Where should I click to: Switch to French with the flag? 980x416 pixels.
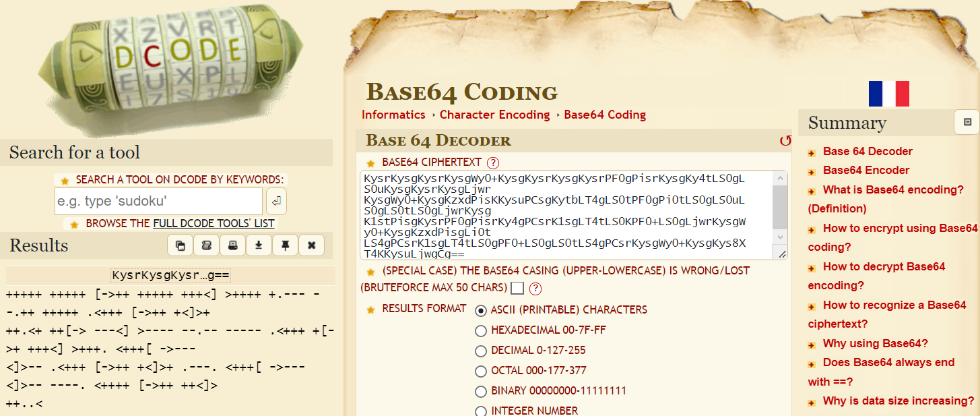(888, 94)
